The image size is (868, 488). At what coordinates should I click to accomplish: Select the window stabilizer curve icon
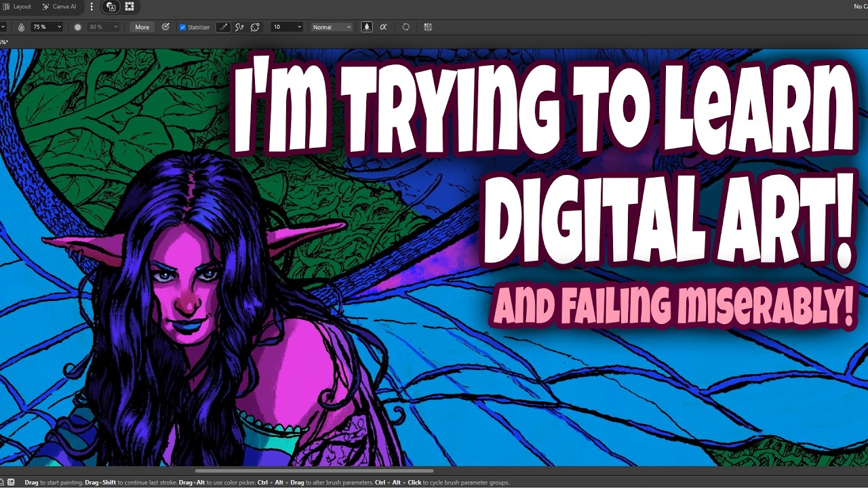pyautogui.click(x=239, y=27)
